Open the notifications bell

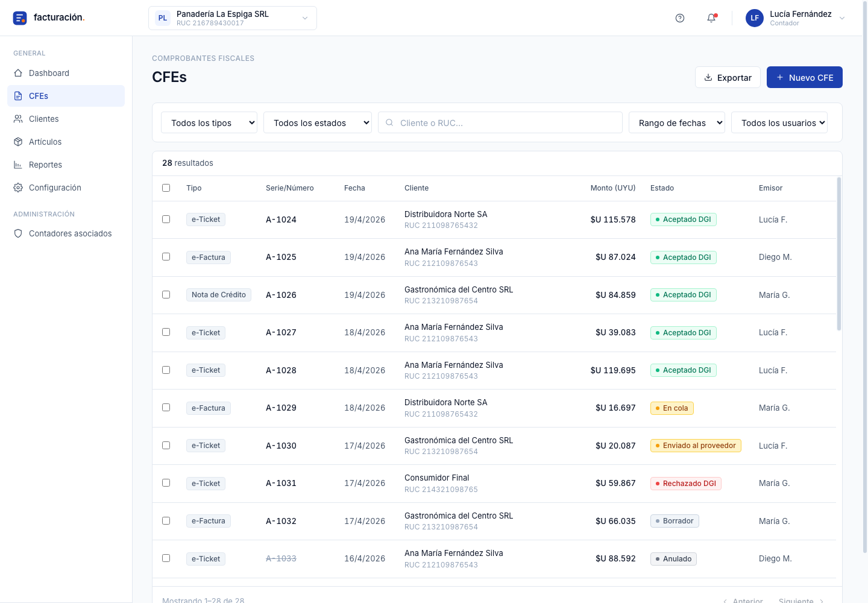[711, 18]
